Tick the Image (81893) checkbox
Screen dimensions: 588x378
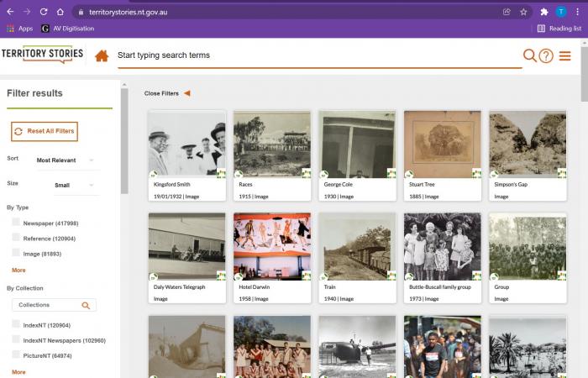pos(16,252)
